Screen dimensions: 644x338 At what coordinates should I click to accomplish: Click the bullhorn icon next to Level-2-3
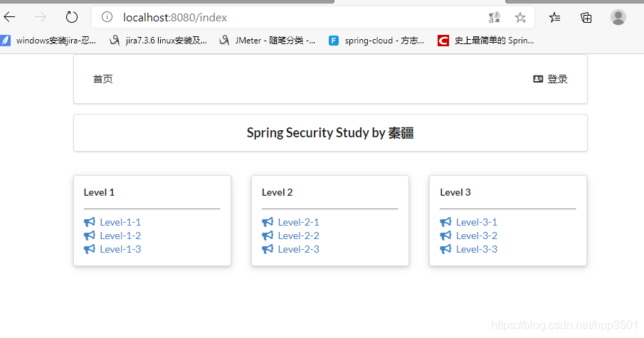coord(268,249)
